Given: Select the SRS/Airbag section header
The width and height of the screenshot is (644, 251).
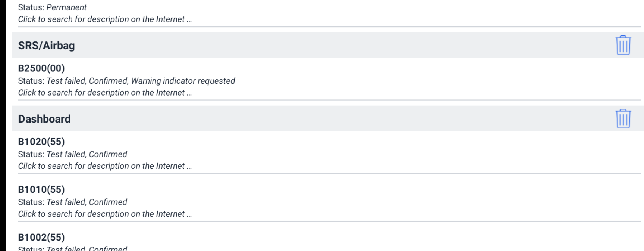Looking at the screenshot, I should [46, 46].
